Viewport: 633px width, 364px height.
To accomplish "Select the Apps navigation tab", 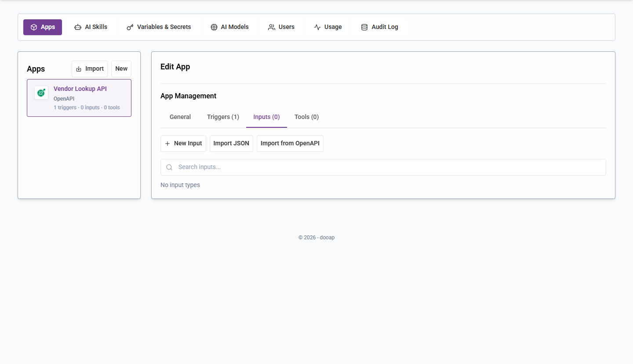I will coord(43,27).
